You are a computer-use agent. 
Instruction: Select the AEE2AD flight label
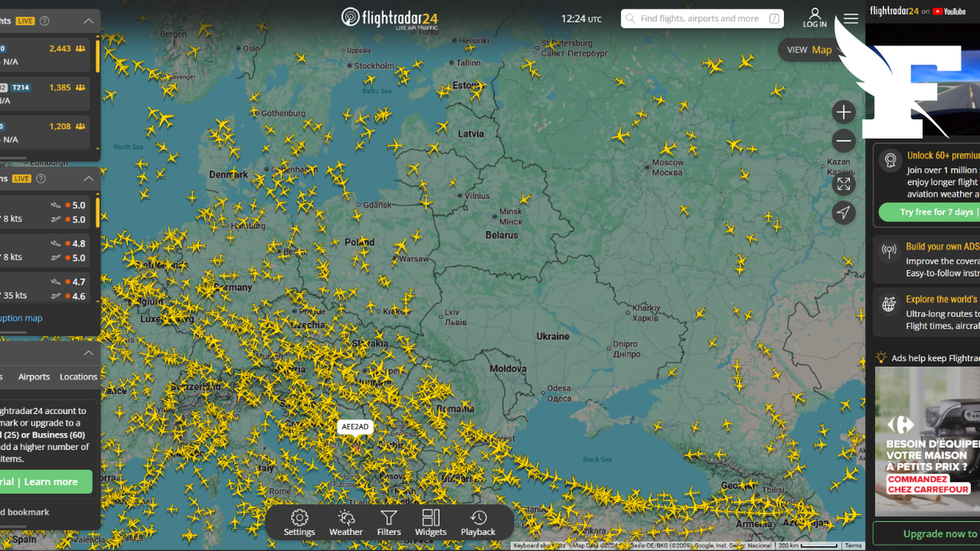[355, 427]
